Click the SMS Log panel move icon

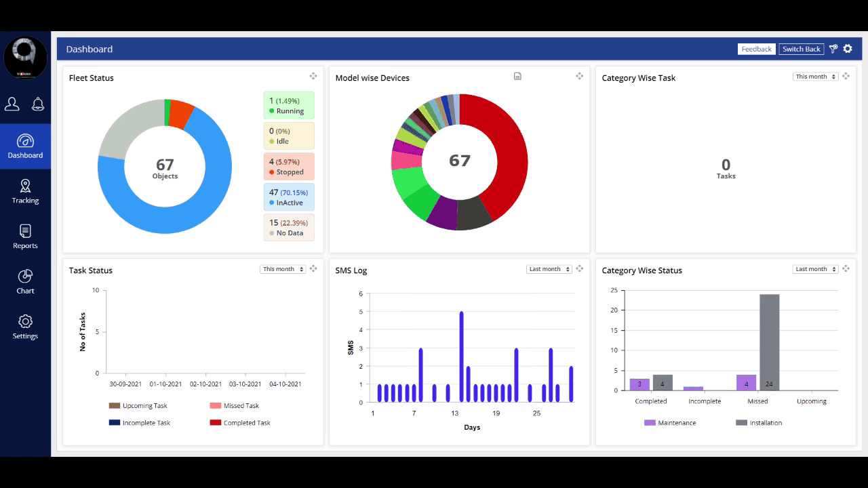[x=580, y=269]
